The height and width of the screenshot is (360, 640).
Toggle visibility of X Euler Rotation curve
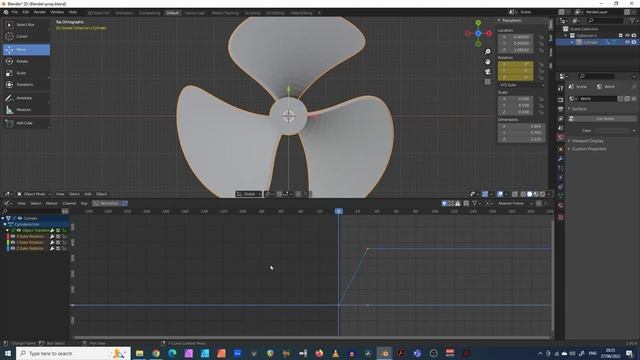point(13,236)
